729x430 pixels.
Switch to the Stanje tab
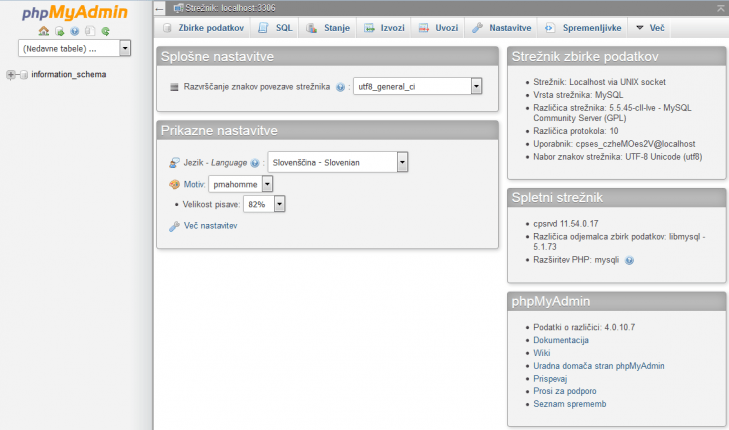coord(328,28)
